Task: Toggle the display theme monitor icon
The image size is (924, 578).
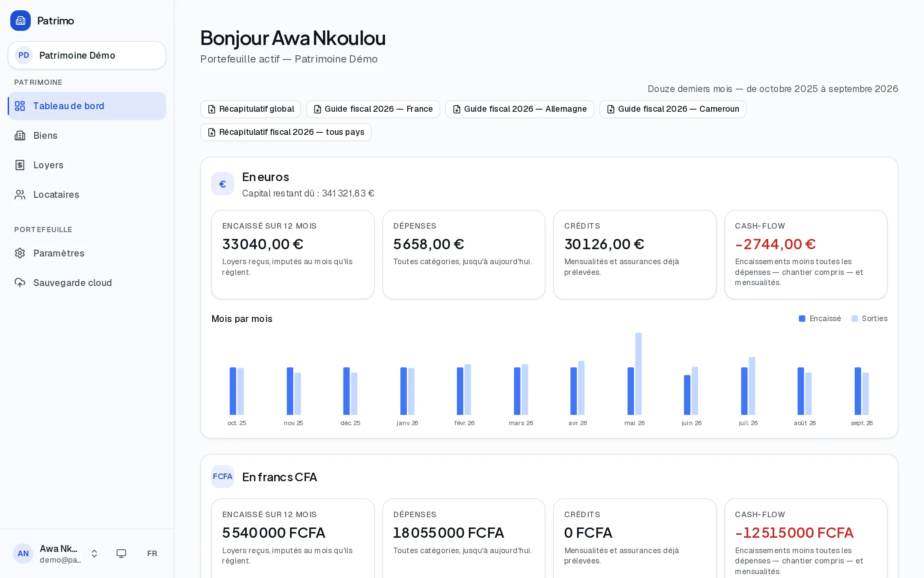Action: [x=121, y=554]
